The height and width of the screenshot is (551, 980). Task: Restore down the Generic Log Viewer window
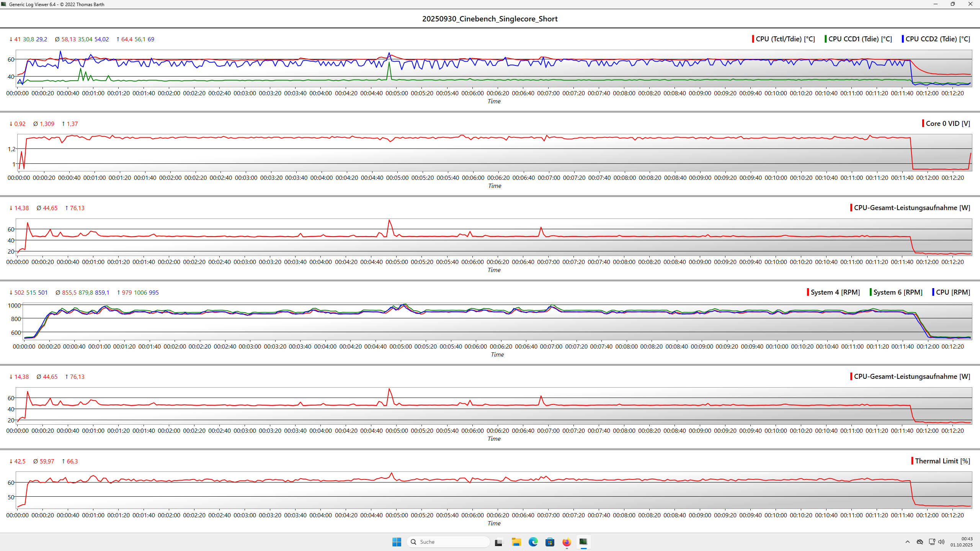click(x=953, y=4)
